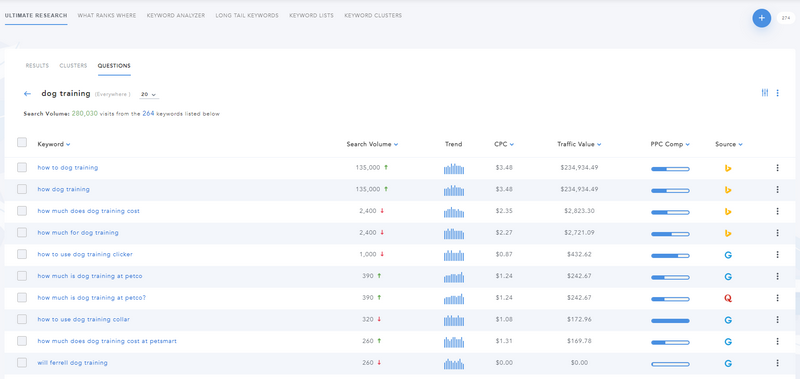Sort by Source column

tap(729, 144)
